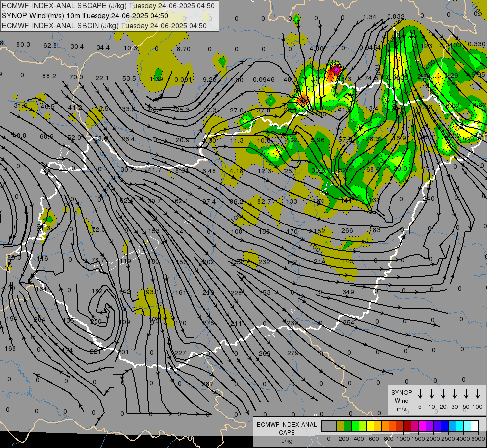The width and height of the screenshot is (487, 448).
Task: Click the dark green CAPE legend swatch
Action: (348, 426)
